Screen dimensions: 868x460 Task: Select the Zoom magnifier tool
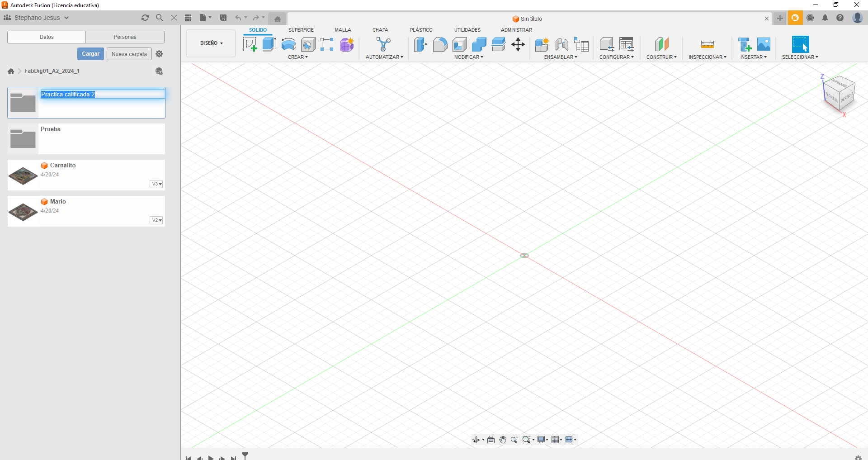coord(514,440)
